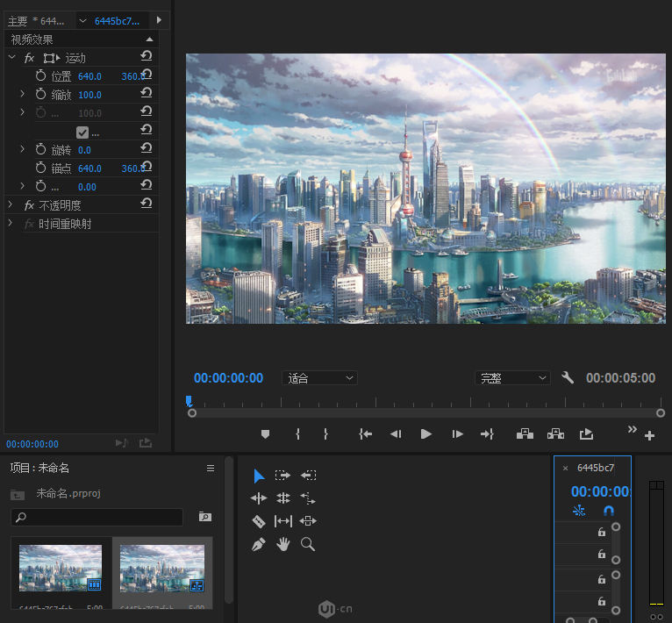Click the project search input field

(97, 517)
